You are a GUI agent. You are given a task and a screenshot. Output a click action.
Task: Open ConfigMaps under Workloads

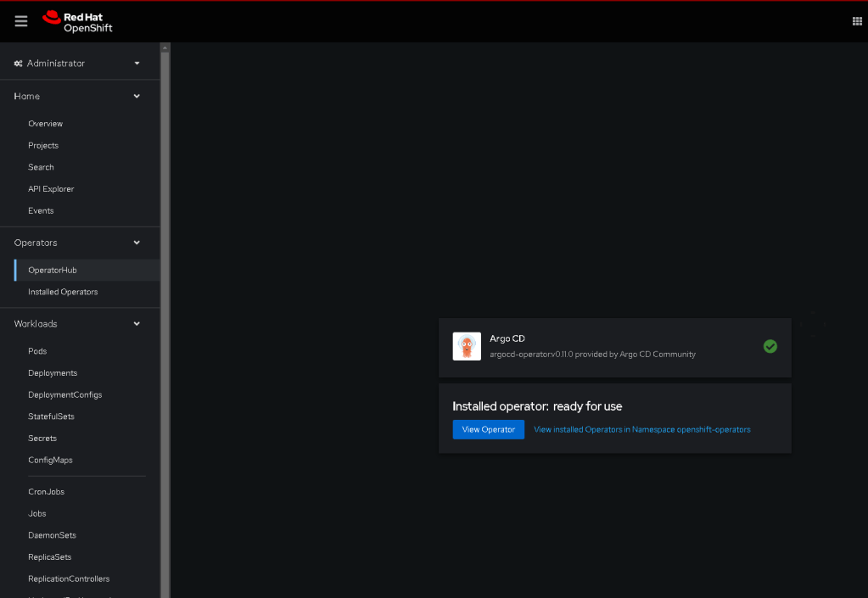click(x=50, y=461)
